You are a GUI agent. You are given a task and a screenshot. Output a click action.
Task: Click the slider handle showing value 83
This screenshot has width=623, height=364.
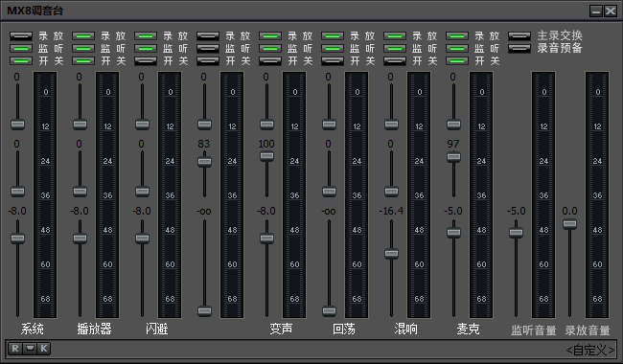pos(204,162)
